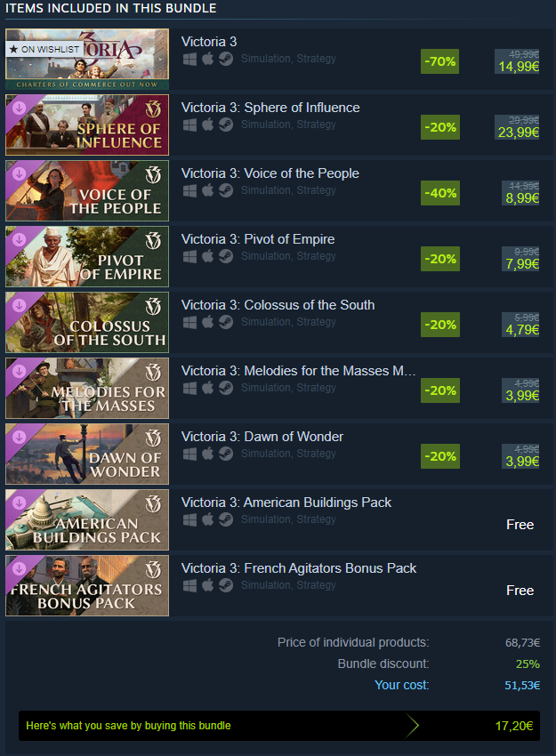This screenshot has width=556, height=756.
Task: Click Windows icon under Colossus of the South
Action: tap(189, 323)
